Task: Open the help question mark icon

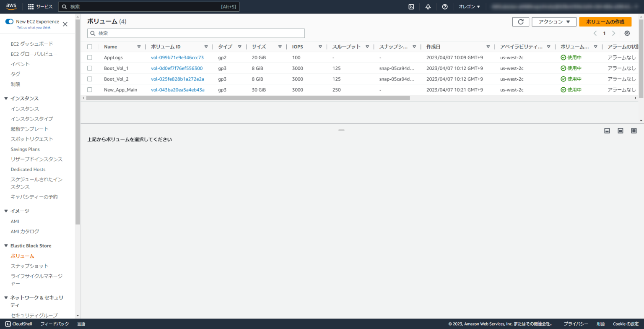Action: pyautogui.click(x=444, y=6)
